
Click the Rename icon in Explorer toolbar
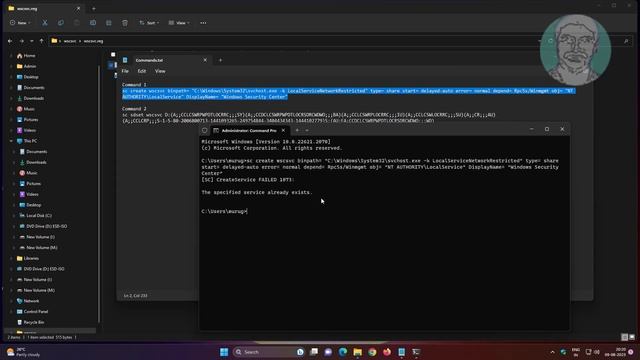click(93, 23)
